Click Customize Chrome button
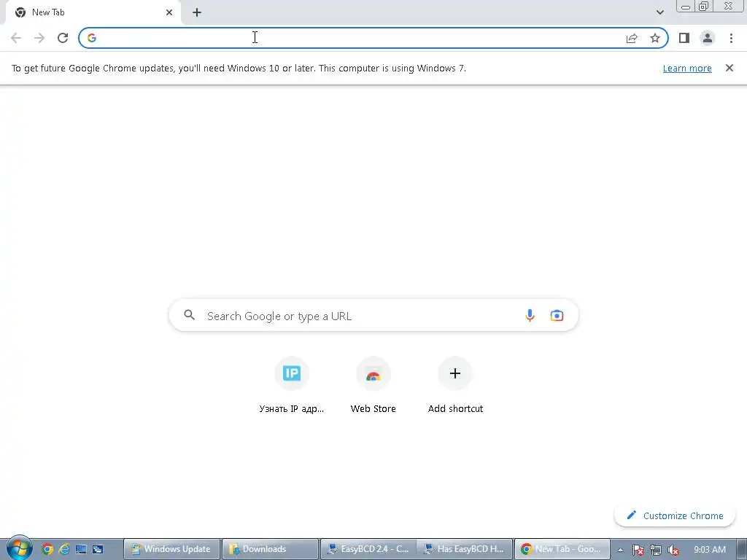 [675, 516]
